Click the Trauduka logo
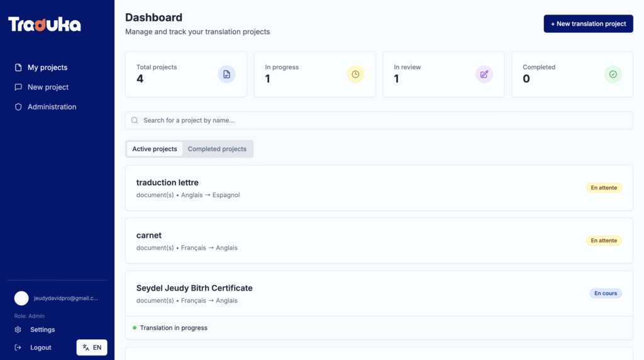The height and width of the screenshot is (360, 644). 45,25
